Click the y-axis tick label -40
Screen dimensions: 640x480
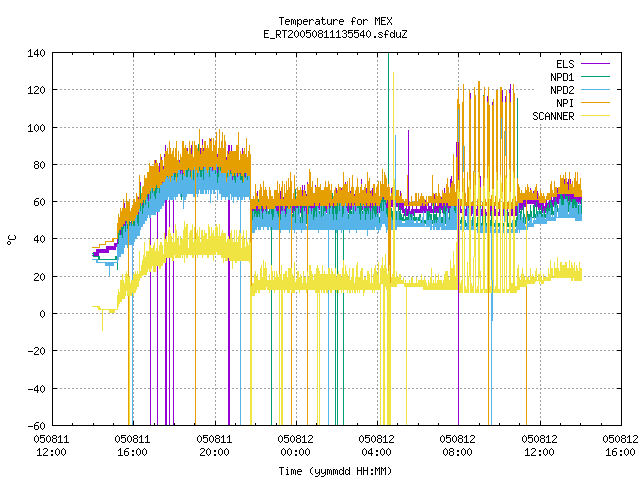pyautogui.click(x=36, y=389)
